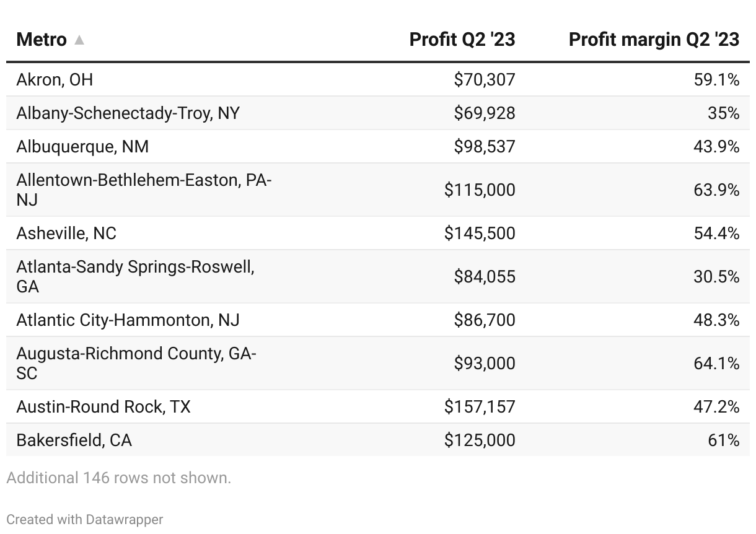Sort by Profit margin Q2 '23 column
The image size is (756, 534).
pos(654,40)
